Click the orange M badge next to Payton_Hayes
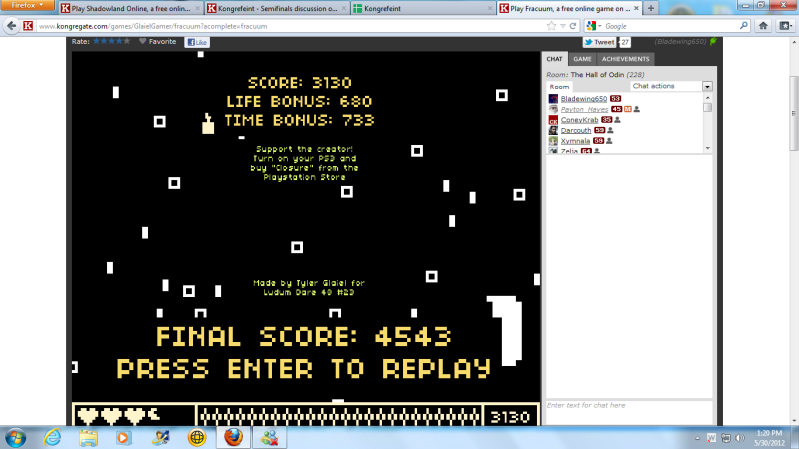This screenshot has width=799, height=449. [x=628, y=109]
